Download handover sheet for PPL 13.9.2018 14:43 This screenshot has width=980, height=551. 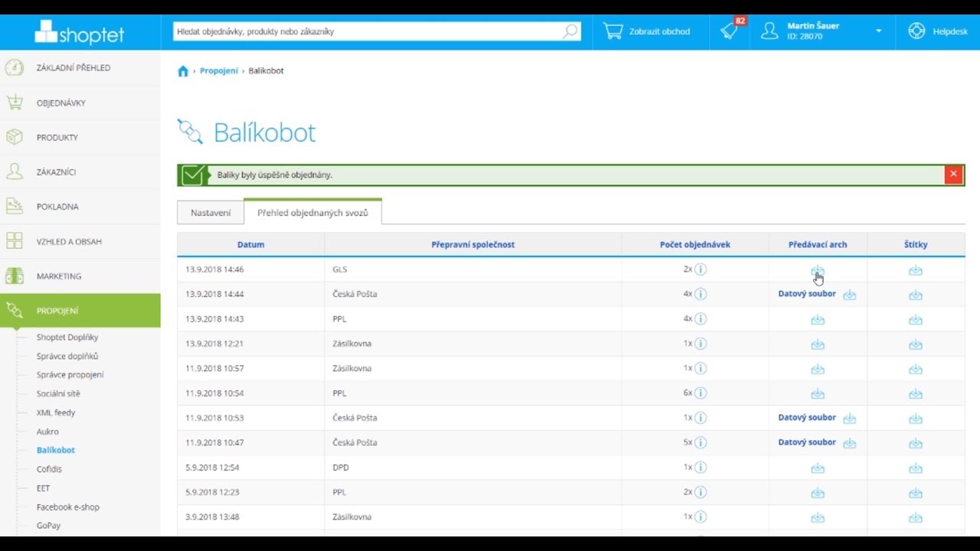(818, 320)
